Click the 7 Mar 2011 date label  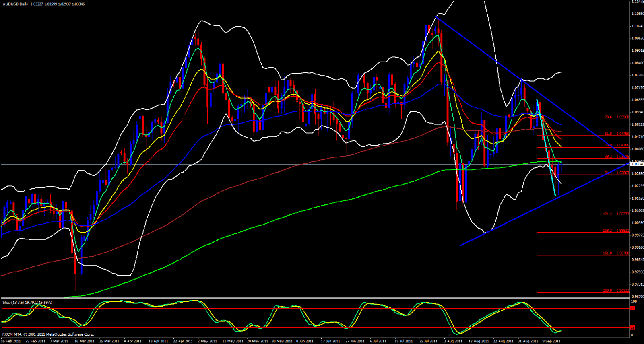(59, 341)
